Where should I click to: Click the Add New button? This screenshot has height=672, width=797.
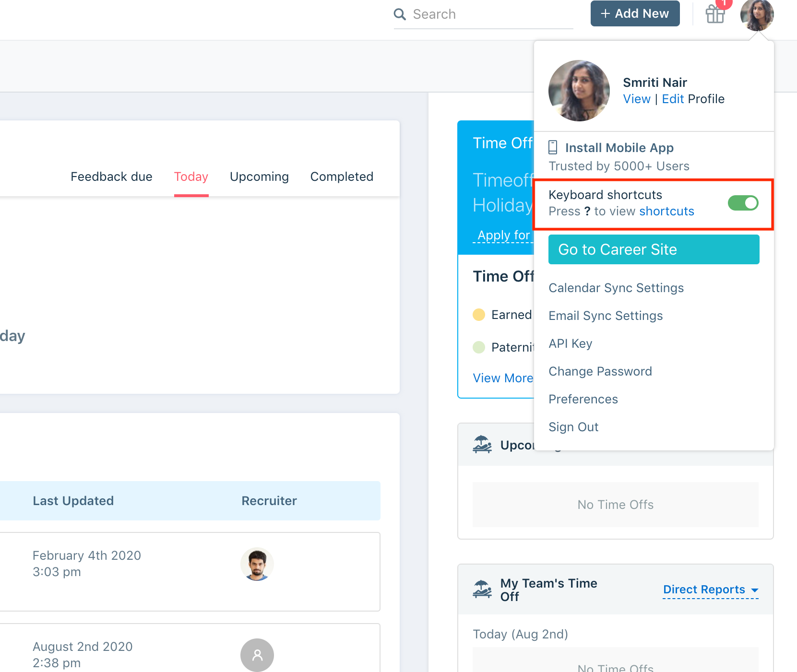635,13
